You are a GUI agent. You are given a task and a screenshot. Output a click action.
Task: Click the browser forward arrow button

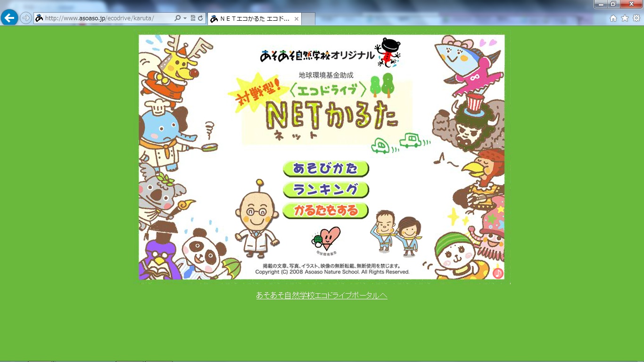coord(26,18)
